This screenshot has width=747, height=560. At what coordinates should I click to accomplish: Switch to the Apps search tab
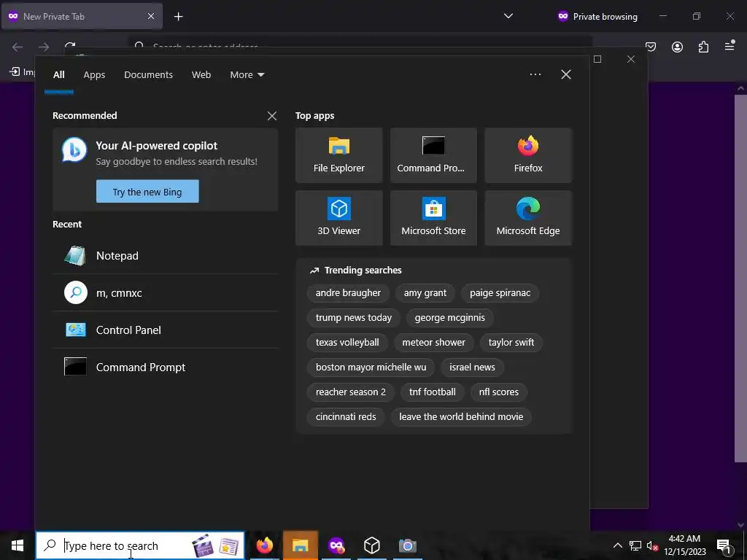click(x=94, y=75)
